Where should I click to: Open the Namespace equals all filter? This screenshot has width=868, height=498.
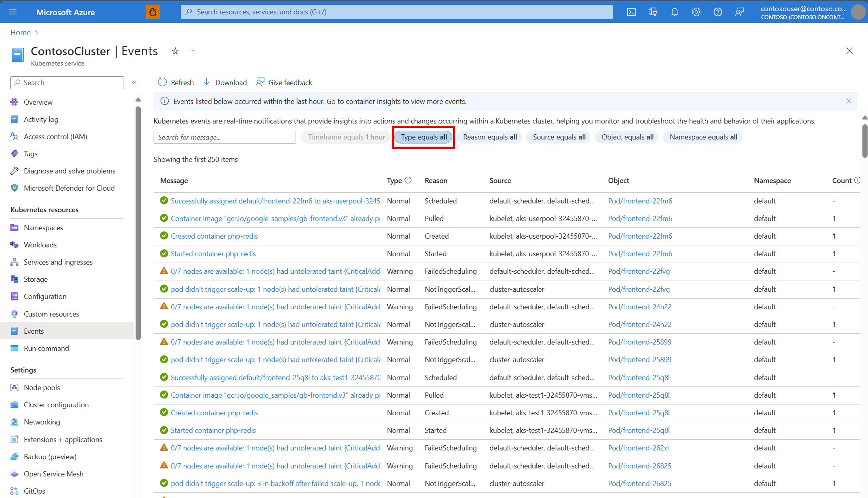click(703, 137)
